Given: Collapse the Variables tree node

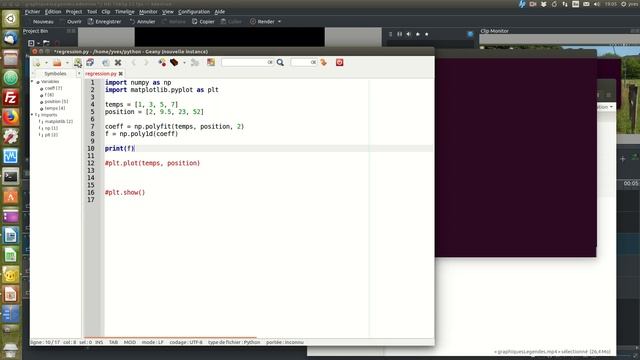Looking at the screenshot, I should pyautogui.click(x=32, y=82).
